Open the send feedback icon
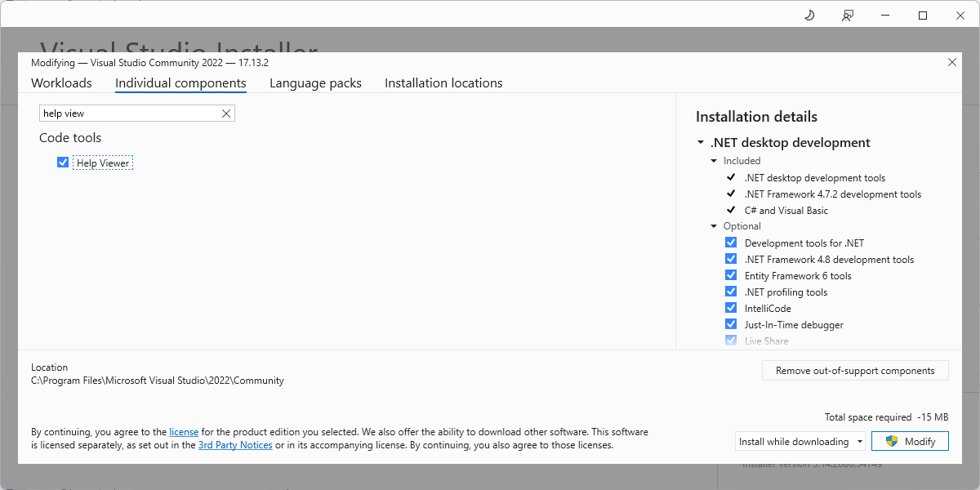 (847, 15)
